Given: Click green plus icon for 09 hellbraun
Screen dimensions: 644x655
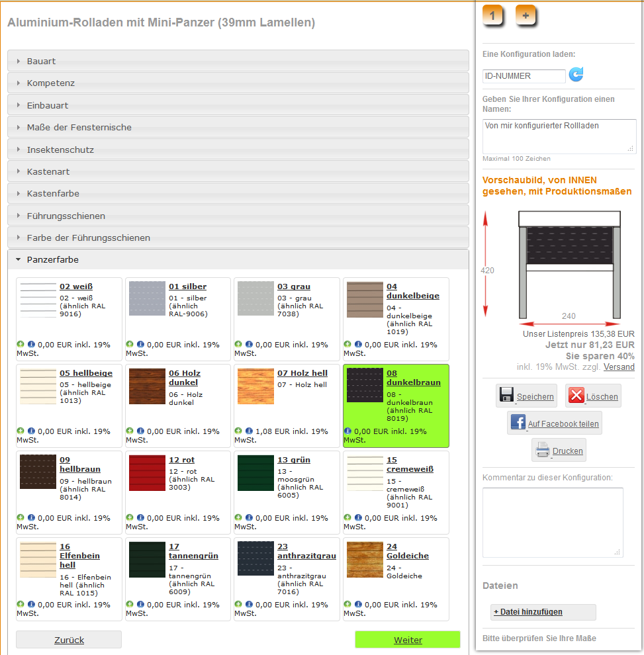Looking at the screenshot, I should [21, 517].
